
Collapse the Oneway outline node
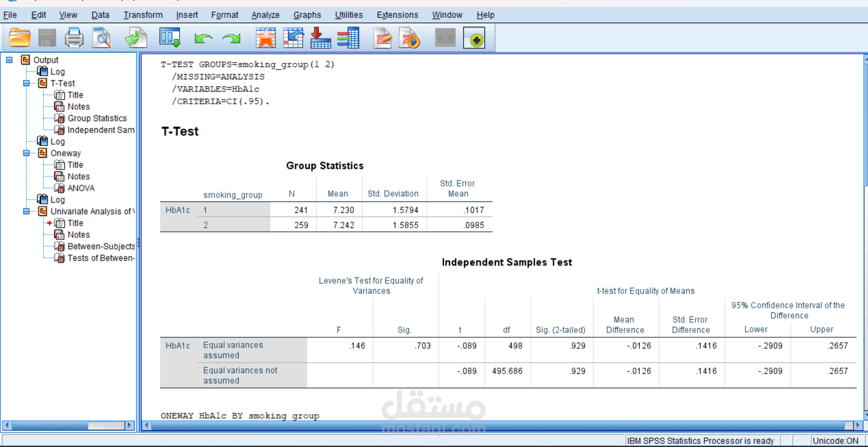pos(26,153)
